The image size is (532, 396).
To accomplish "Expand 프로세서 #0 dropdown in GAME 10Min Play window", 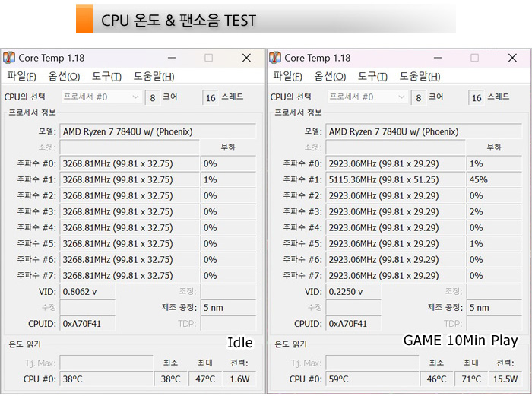I will coord(401,97).
